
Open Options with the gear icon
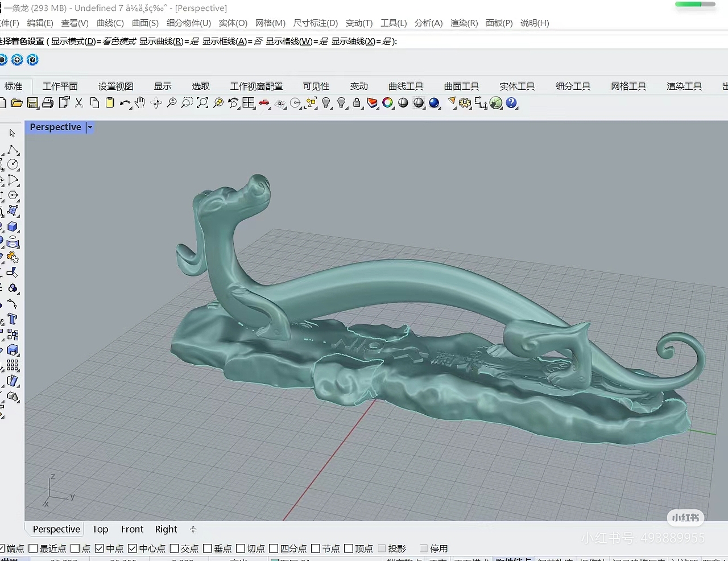(x=465, y=103)
